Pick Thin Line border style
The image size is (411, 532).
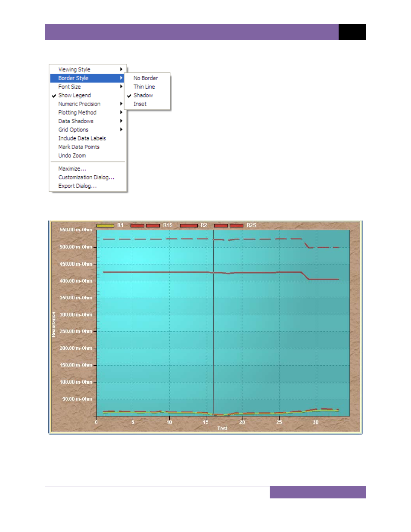click(x=147, y=87)
